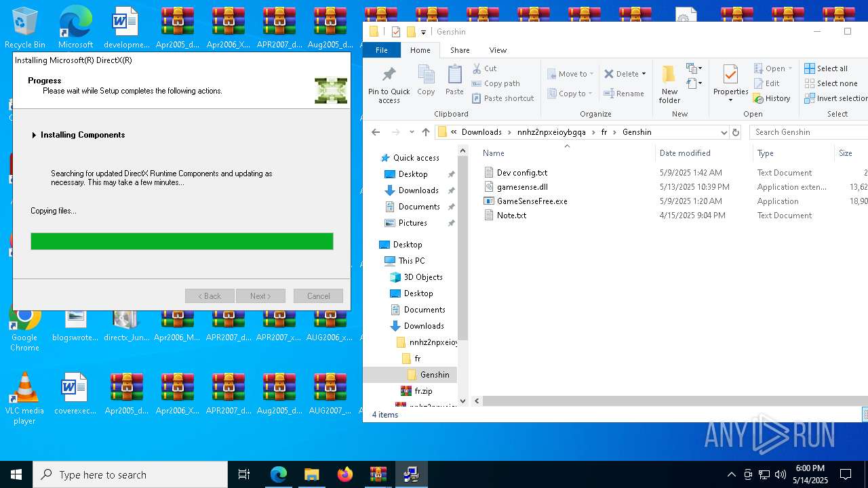Open Recycle Bin desktop icon

25,28
